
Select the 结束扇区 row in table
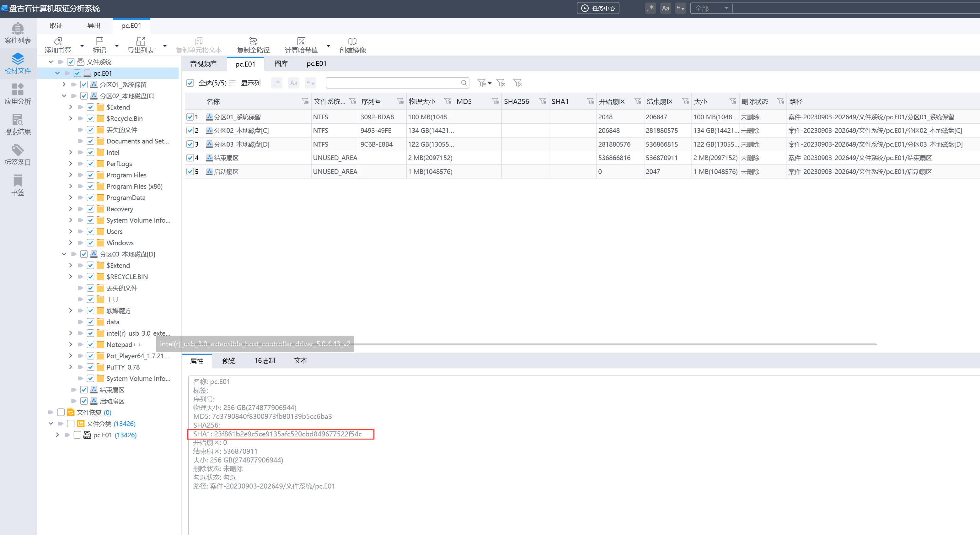(x=582, y=158)
